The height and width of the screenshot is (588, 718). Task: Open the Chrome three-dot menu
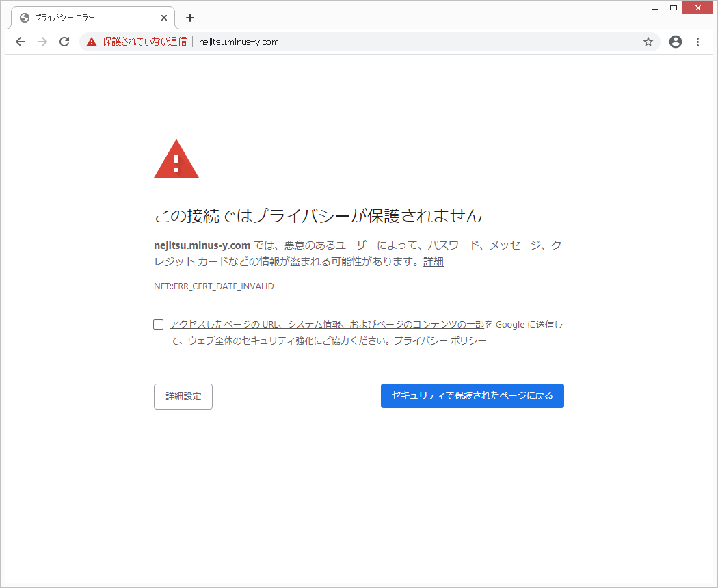point(697,42)
